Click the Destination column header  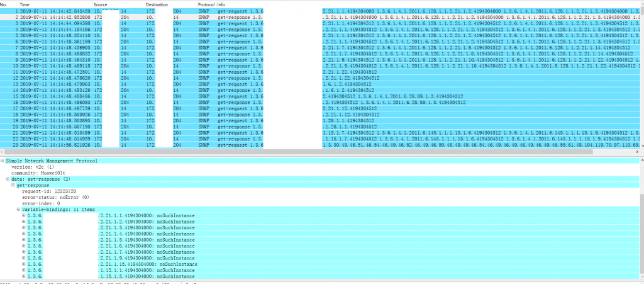point(156,4)
